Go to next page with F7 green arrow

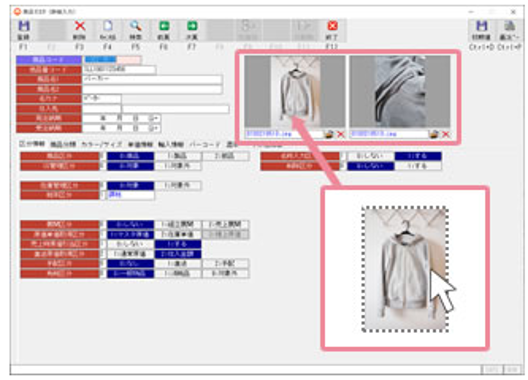(x=192, y=26)
